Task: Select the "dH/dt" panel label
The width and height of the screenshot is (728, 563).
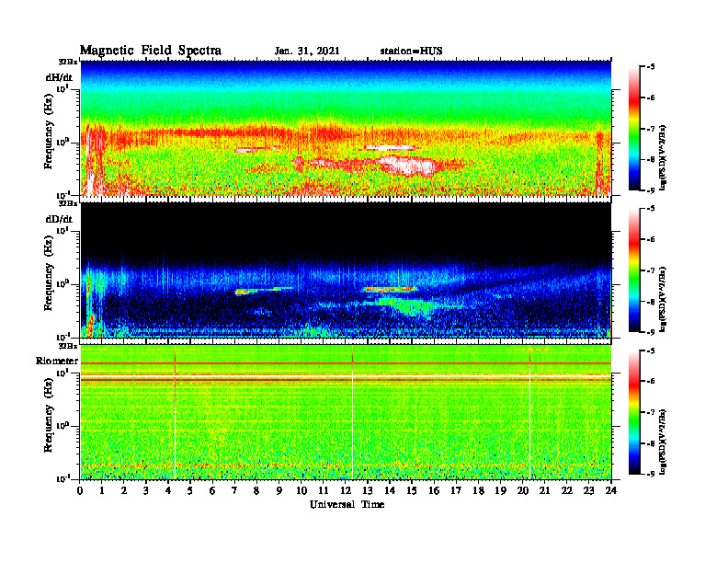Action: point(59,77)
